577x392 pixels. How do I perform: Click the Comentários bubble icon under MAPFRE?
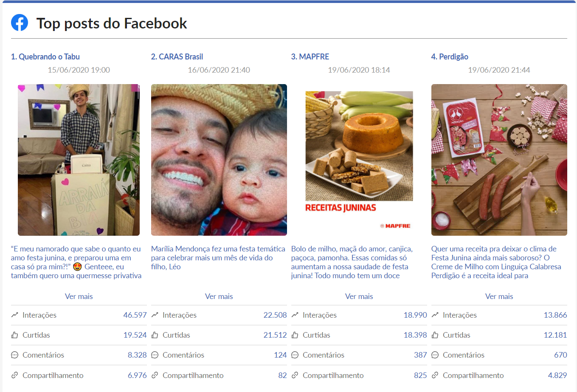point(295,355)
